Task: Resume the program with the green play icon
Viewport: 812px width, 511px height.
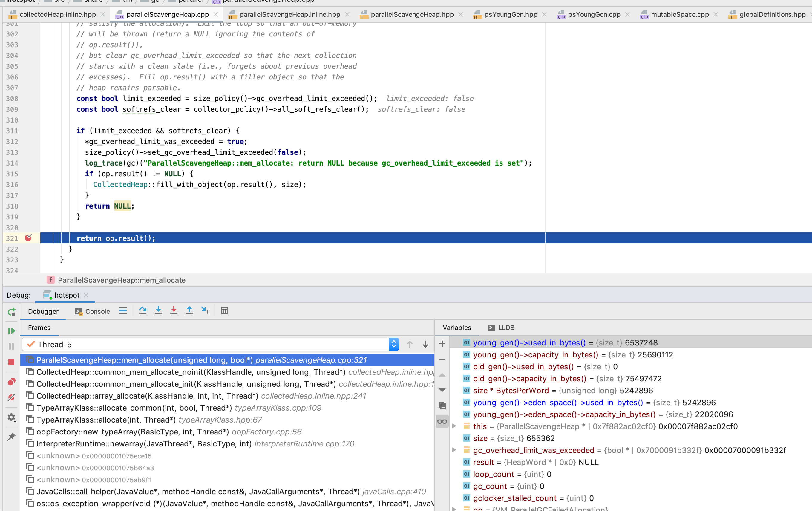Action: point(11,331)
